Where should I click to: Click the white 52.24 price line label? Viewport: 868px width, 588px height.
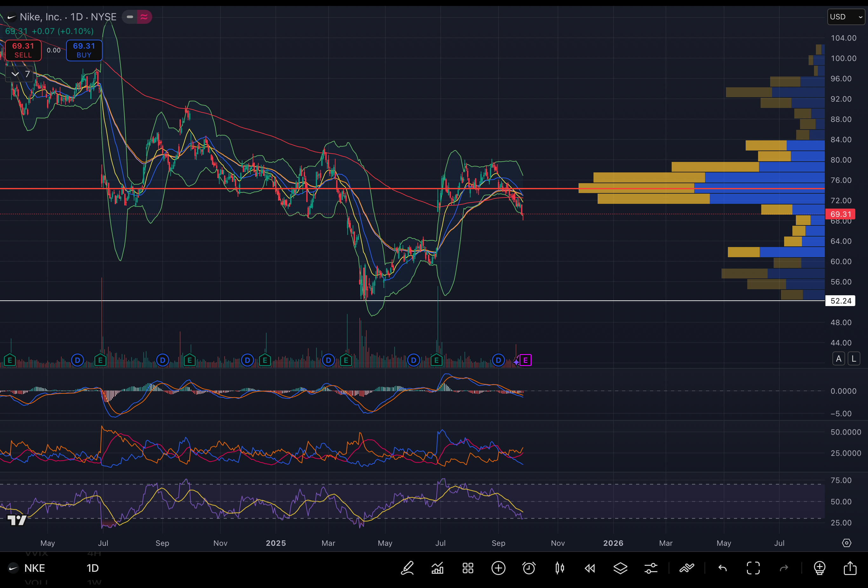coord(840,301)
